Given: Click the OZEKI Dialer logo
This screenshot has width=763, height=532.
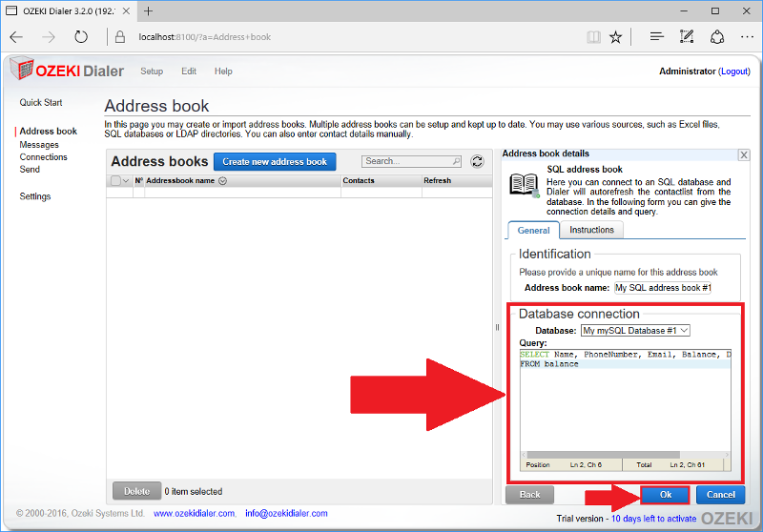Looking at the screenshot, I should 63,71.
